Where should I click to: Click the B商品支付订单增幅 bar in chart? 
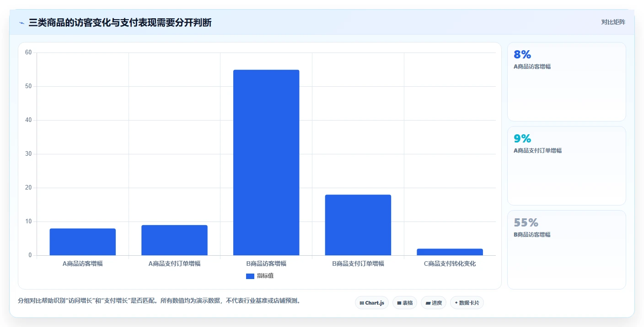tap(358, 225)
